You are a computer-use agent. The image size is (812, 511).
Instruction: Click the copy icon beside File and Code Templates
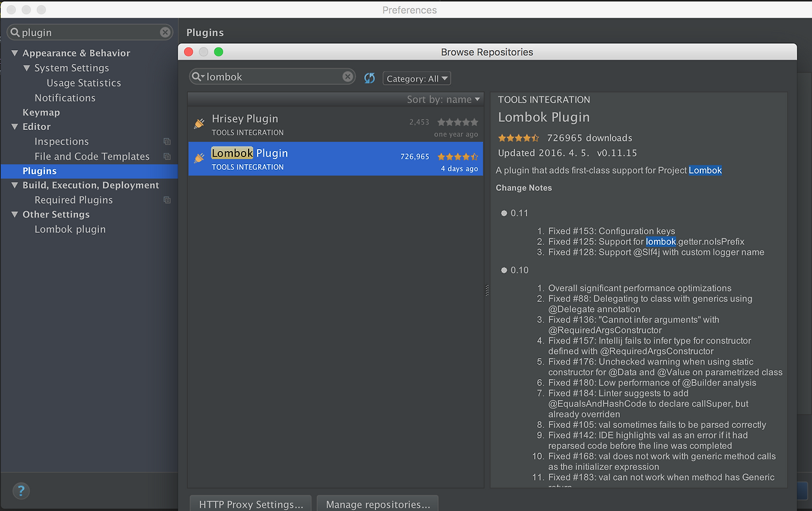(x=167, y=156)
